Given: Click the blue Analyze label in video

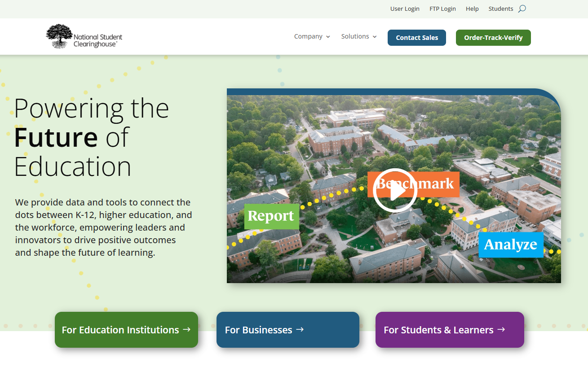Looking at the screenshot, I should coord(510,245).
